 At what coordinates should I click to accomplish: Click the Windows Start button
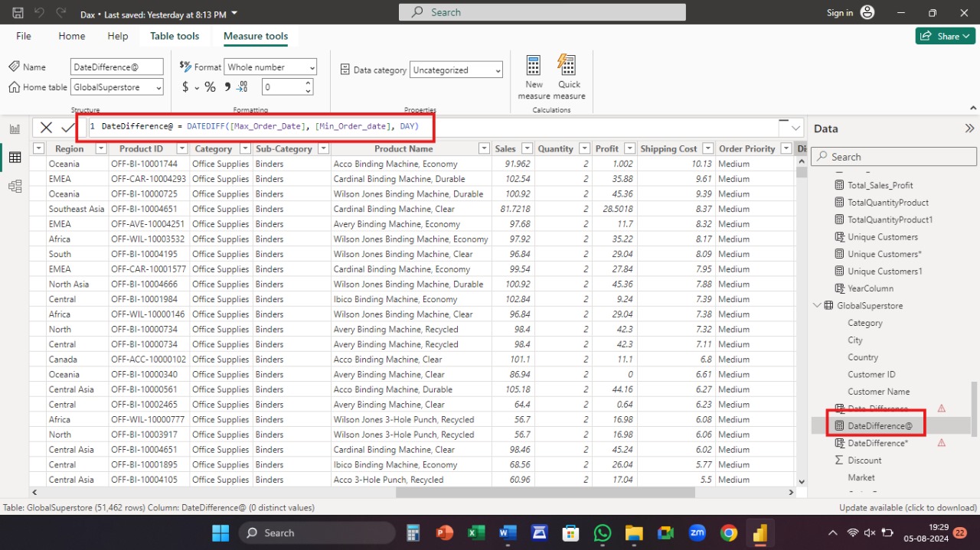(220, 532)
